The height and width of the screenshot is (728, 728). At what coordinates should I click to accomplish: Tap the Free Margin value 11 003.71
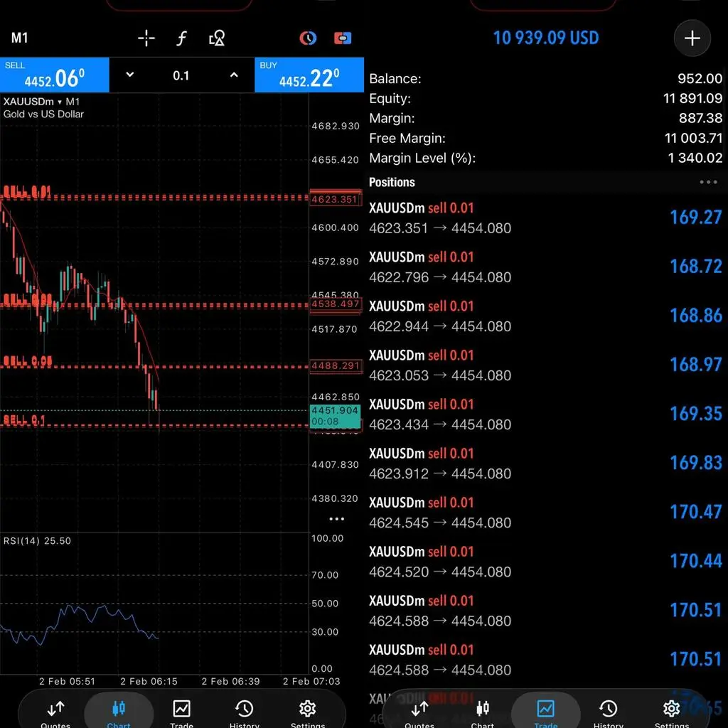click(x=693, y=138)
